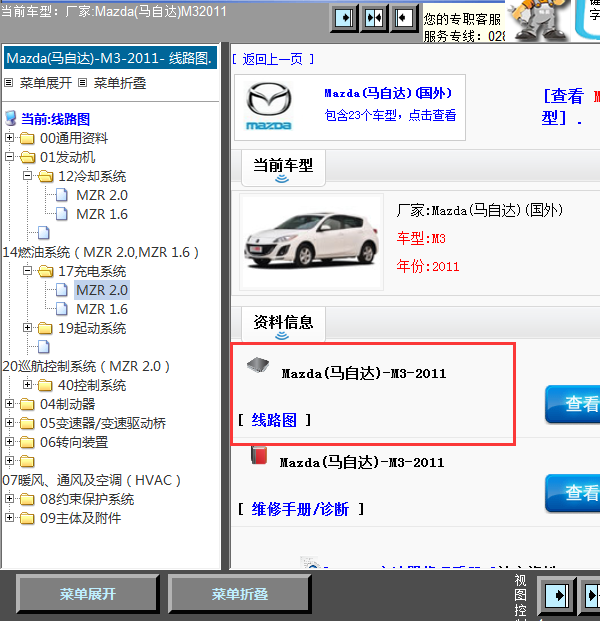600x621 pixels.
Task: Click the small icon before top 菜单展开 text
Action: click(9, 83)
